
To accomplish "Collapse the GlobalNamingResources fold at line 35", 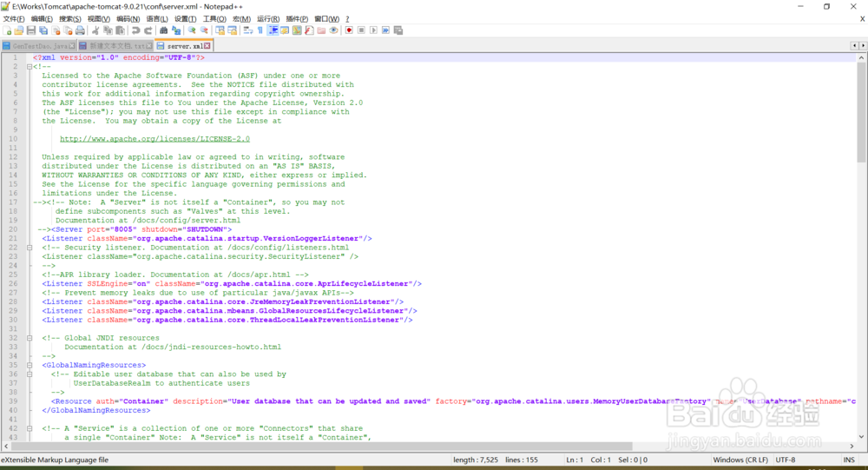I will pyautogui.click(x=30, y=365).
